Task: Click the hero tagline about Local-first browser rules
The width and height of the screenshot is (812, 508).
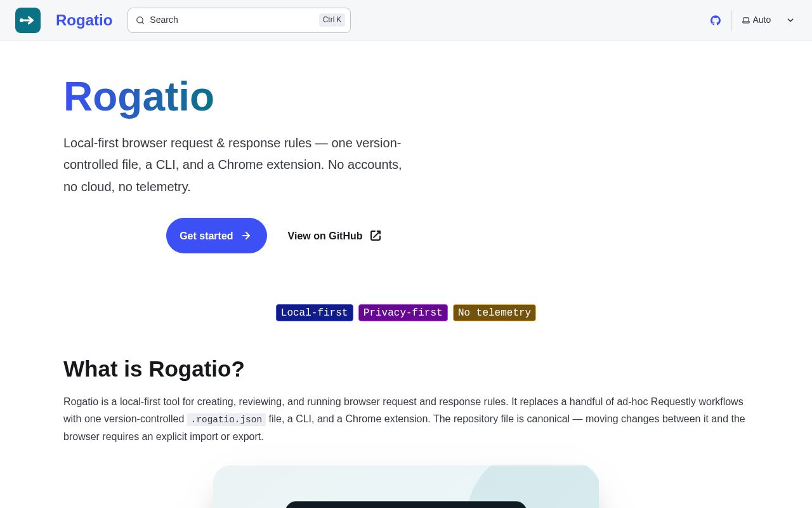Action: click(x=233, y=164)
